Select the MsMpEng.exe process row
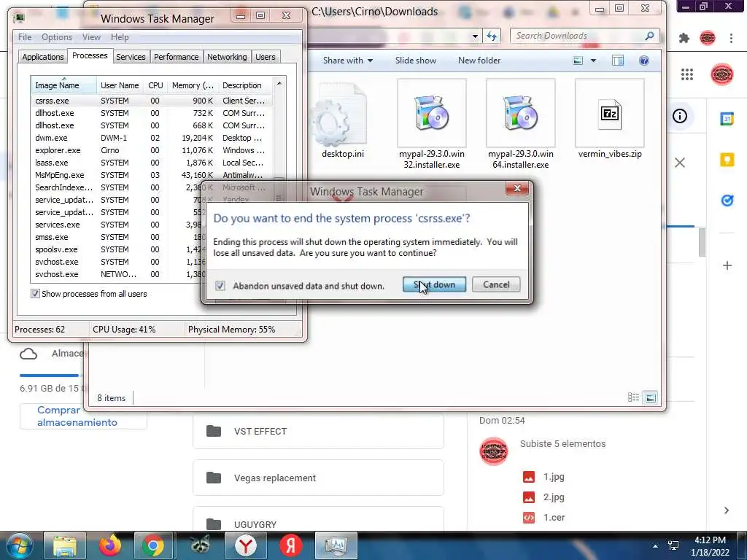747x560 pixels. [x=151, y=175]
